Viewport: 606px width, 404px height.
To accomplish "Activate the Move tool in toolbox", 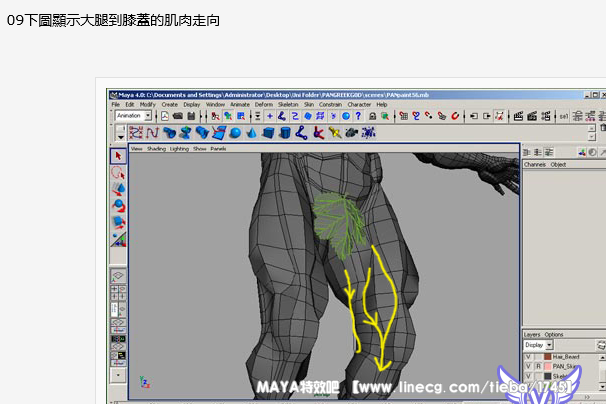I will (118, 189).
